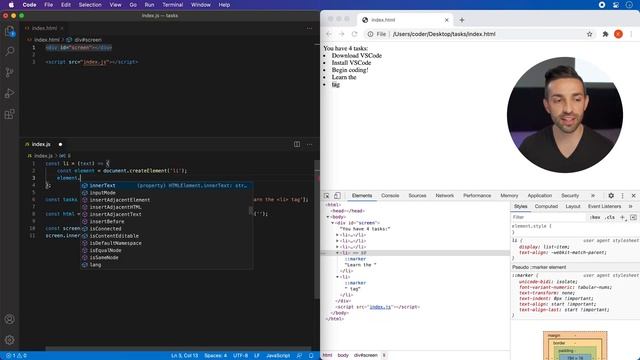640x360 pixels.
Task: Bookmark this page with the star icon
Action: [589, 34]
